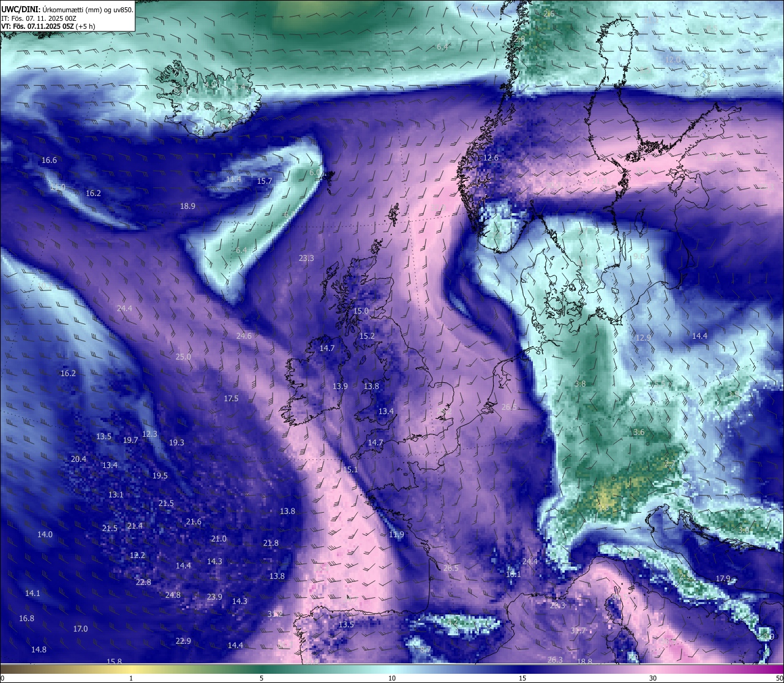Click the 3.6 value label
Image resolution: width=784 pixels, height=683 pixels.
[639, 432]
